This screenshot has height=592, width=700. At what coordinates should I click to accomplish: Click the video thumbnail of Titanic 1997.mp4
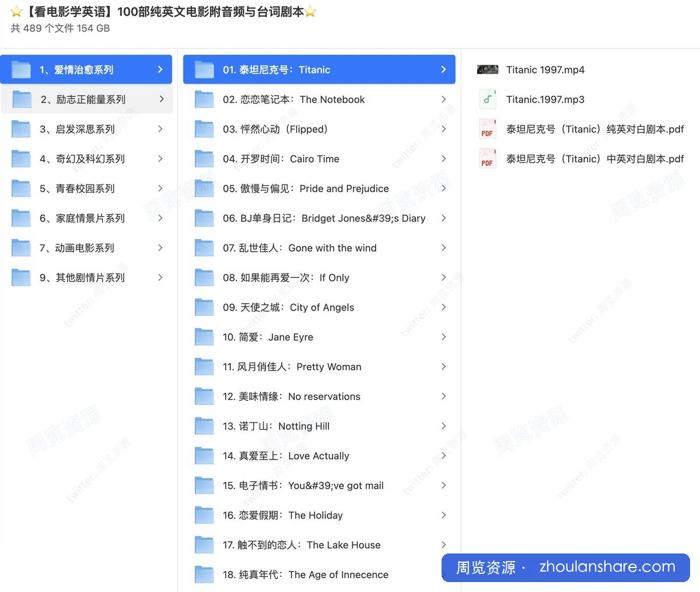pos(488,69)
